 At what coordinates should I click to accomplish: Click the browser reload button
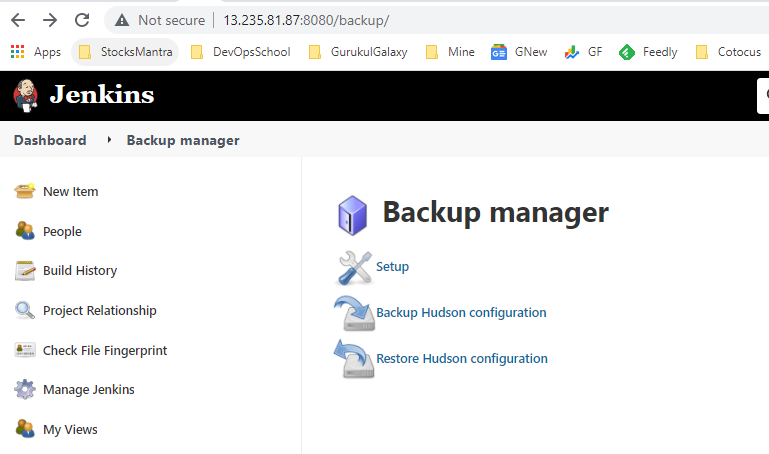[x=82, y=20]
